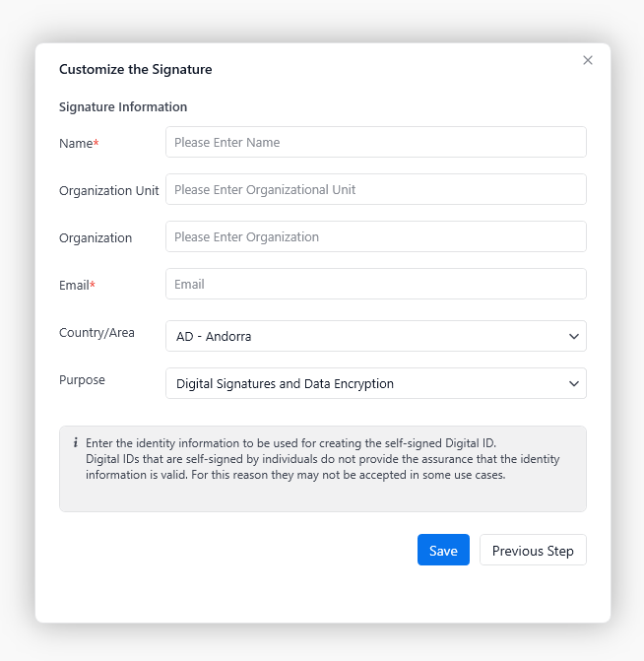The image size is (644, 661).
Task: Click into the Organizational Unit text box
Action: (x=375, y=189)
